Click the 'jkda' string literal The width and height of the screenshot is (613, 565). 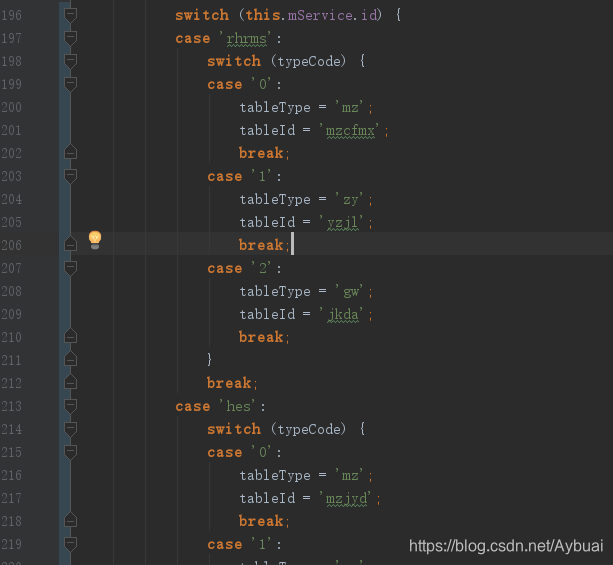[342, 315]
